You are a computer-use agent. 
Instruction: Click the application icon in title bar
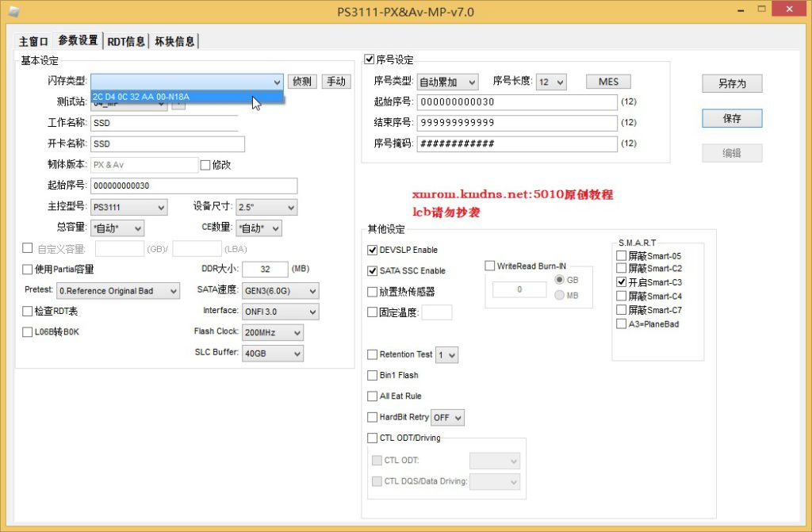[x=13, y=10]
